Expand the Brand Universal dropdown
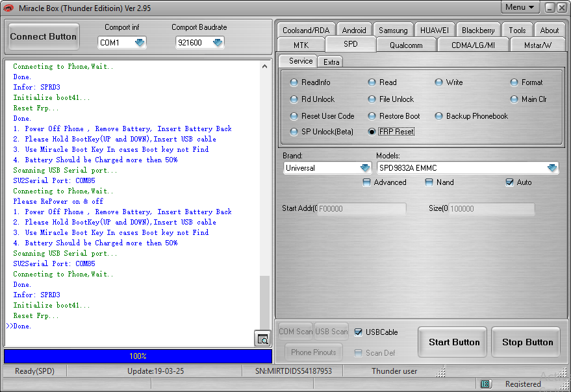Screen dimensions: 571x392 (x=327, y=168)
